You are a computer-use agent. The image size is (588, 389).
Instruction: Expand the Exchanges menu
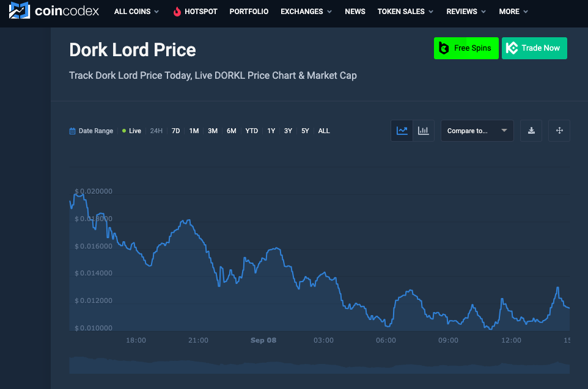(306, 12)
